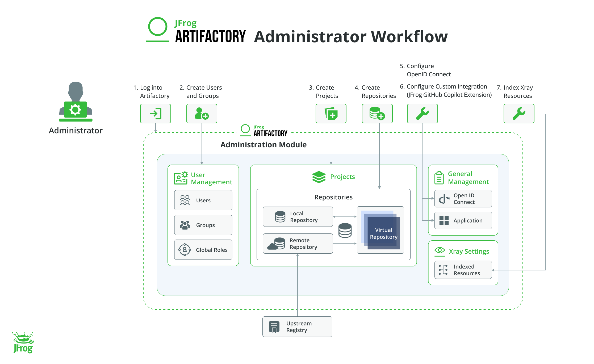Open the Global Roles box

(x=203, y=250)
